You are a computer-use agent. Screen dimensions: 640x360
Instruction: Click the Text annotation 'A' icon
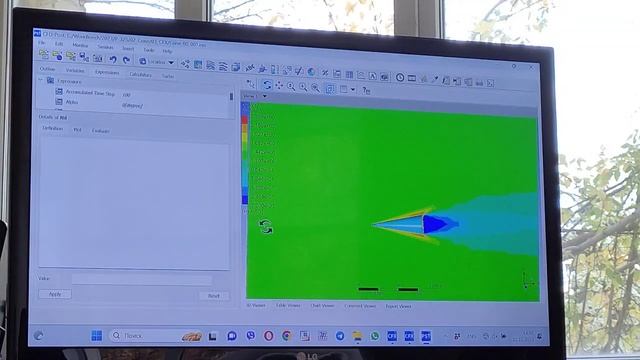click(x=373, y=76)
